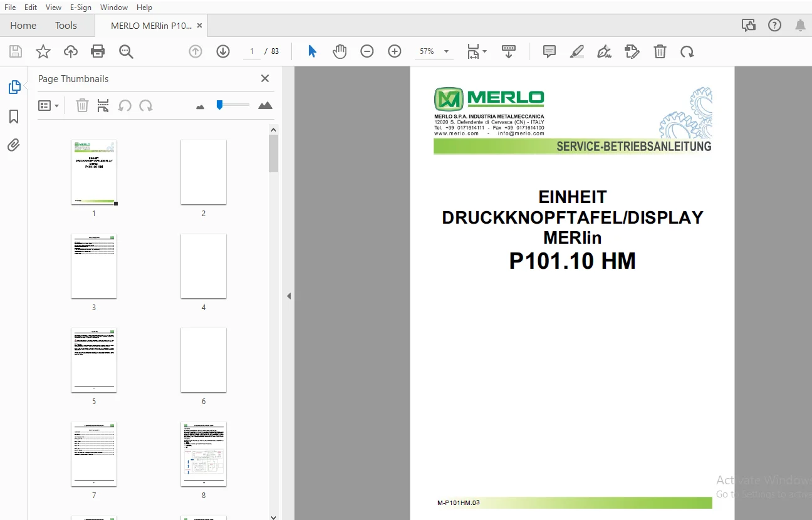Open the thumbnail options dropdown menu
The image size is (812, 520).
tap(48, 105)
